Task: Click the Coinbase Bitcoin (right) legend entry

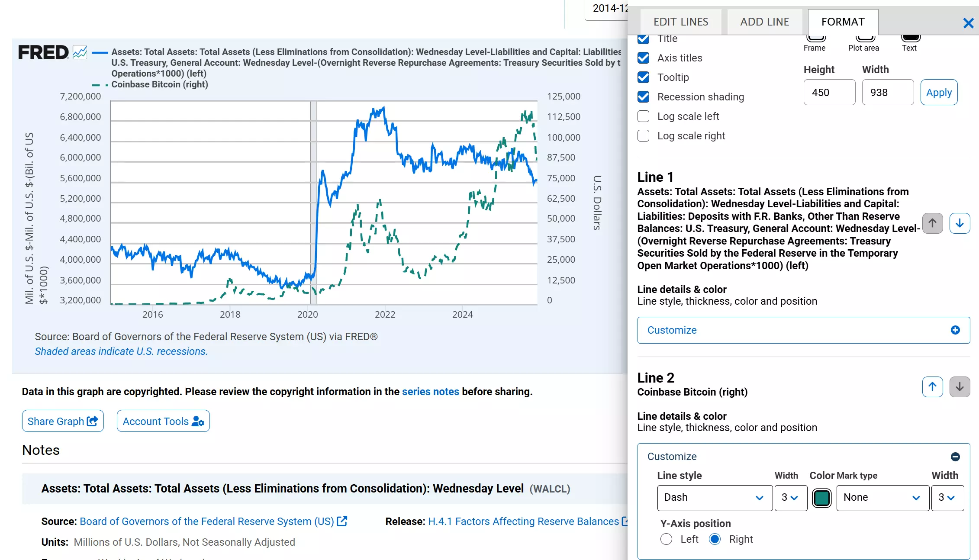Action: click(x=160, y=84)
